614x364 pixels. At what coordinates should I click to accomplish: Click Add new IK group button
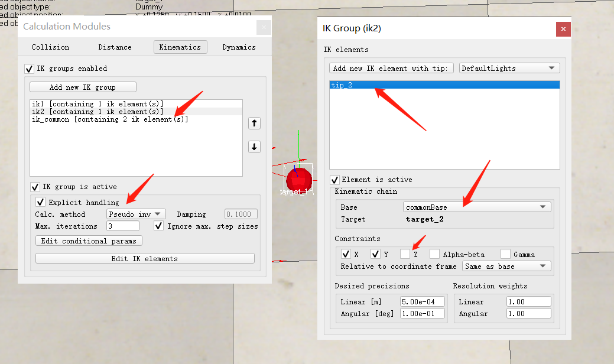(x=83, y=87)
